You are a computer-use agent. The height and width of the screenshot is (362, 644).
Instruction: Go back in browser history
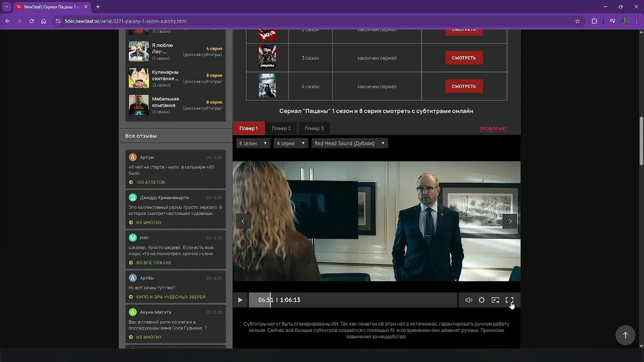pyautogui.click(x=8, y=21)
